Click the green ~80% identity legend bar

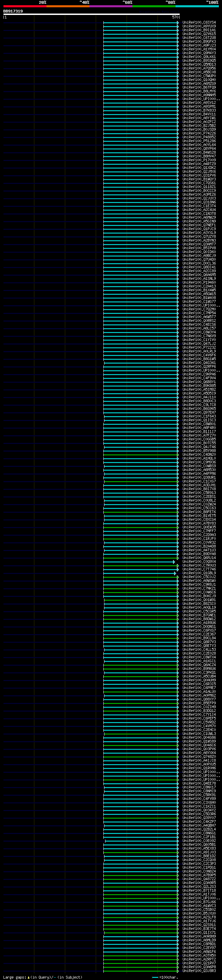154,6
